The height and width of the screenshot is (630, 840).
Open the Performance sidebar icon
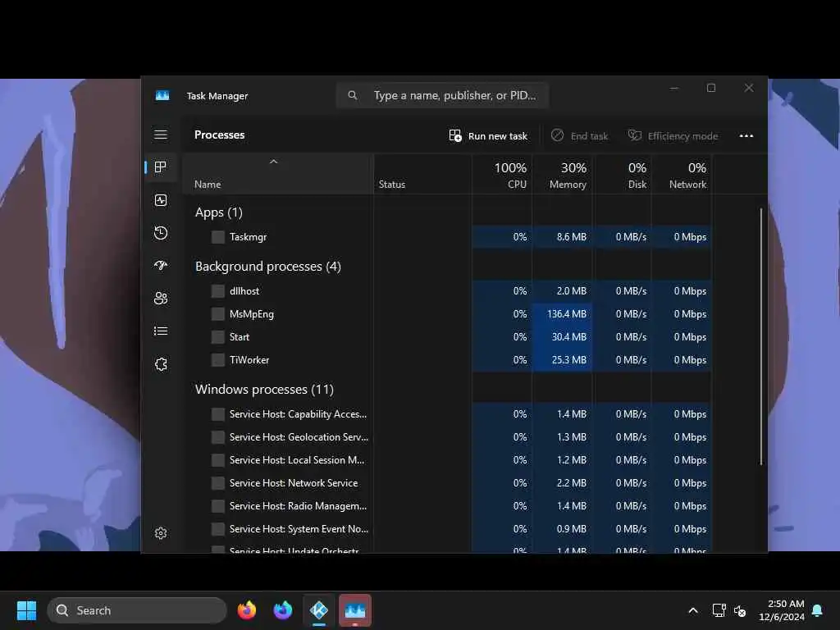(161, 200)
